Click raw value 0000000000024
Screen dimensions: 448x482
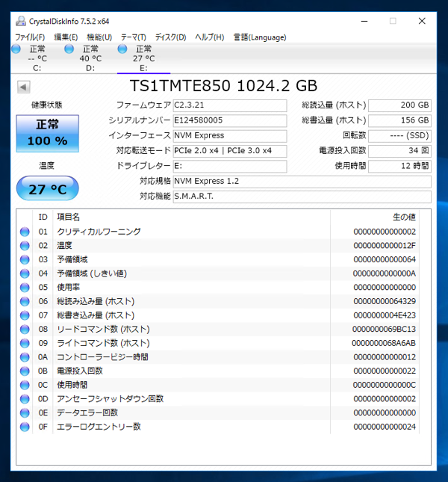pos(385,427)
